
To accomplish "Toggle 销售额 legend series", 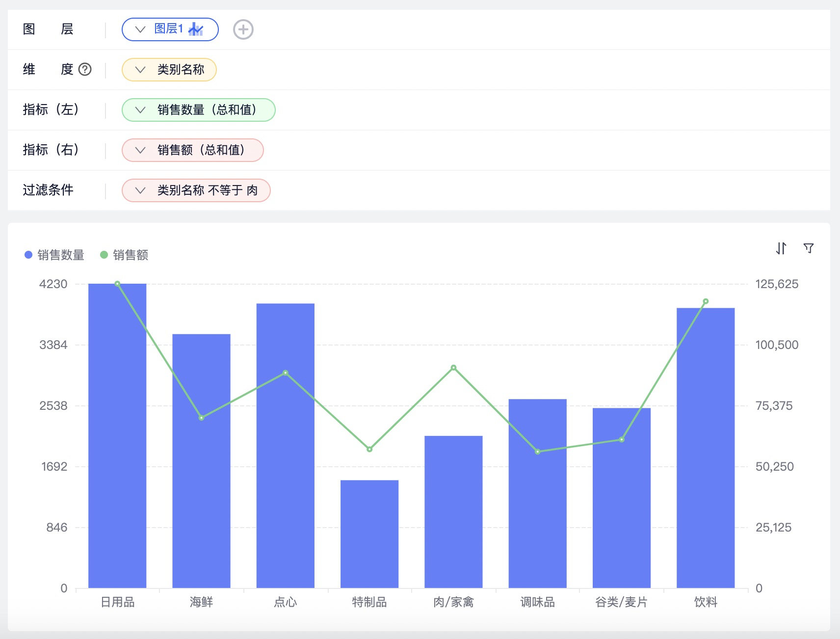I will [124, 255].
